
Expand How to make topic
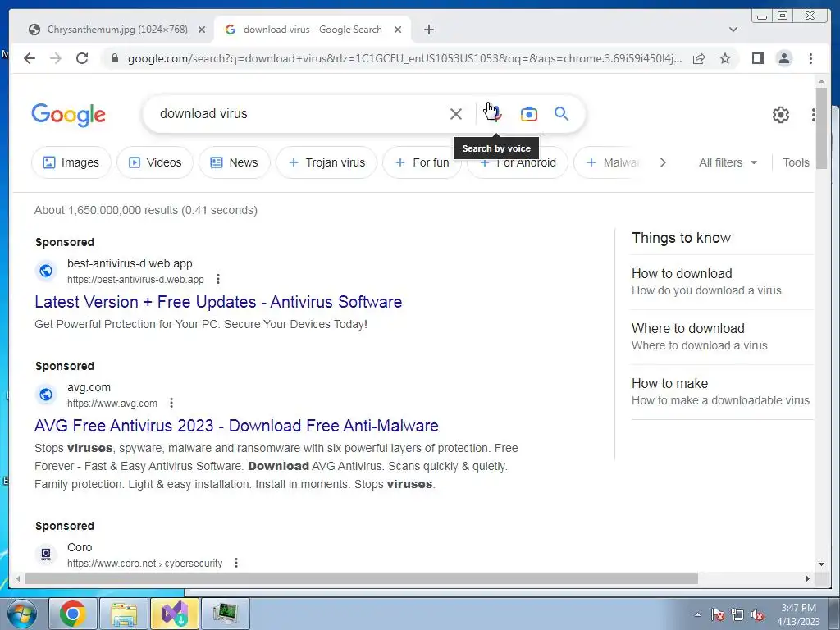click(x=722, y=392)
